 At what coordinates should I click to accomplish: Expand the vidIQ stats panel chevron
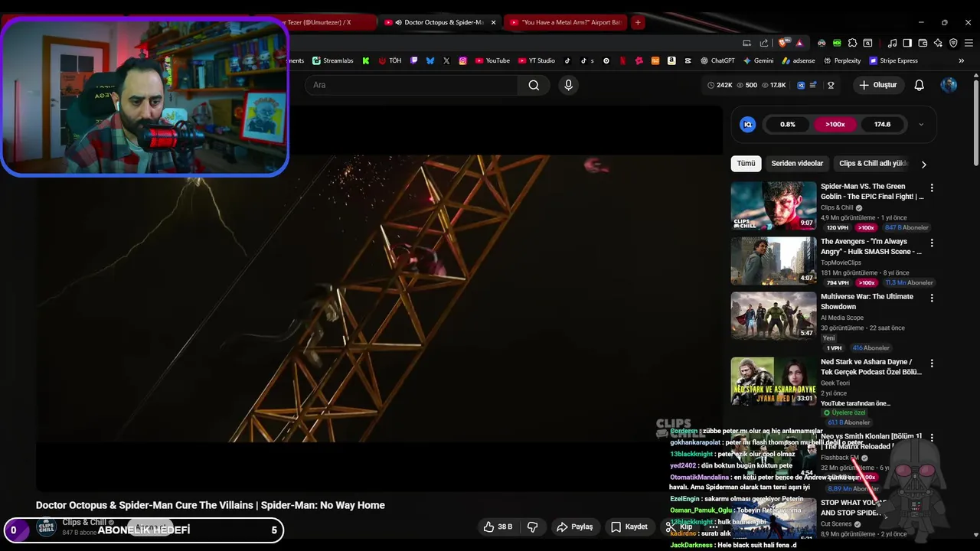pos(921,124)
